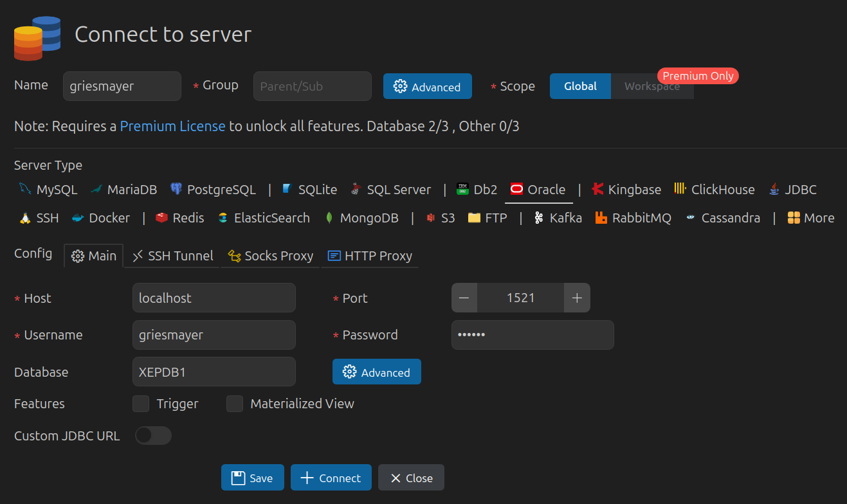
Task: Select the ClickHouse server type icon
Action: tap(680, 189)
